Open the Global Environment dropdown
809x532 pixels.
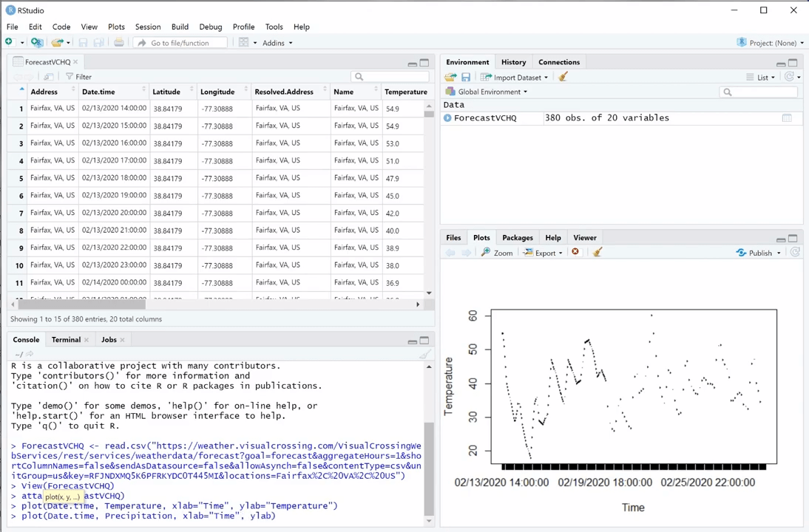tap(488, 92)
